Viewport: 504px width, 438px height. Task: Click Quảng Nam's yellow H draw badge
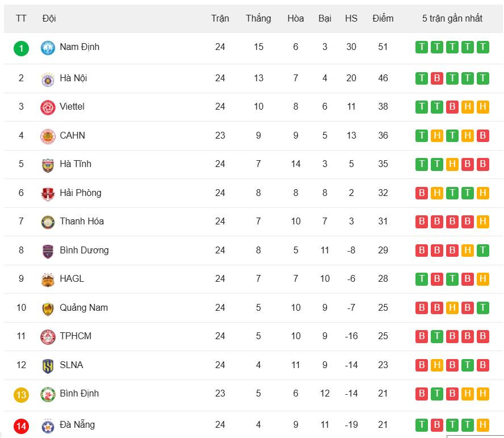452,308
